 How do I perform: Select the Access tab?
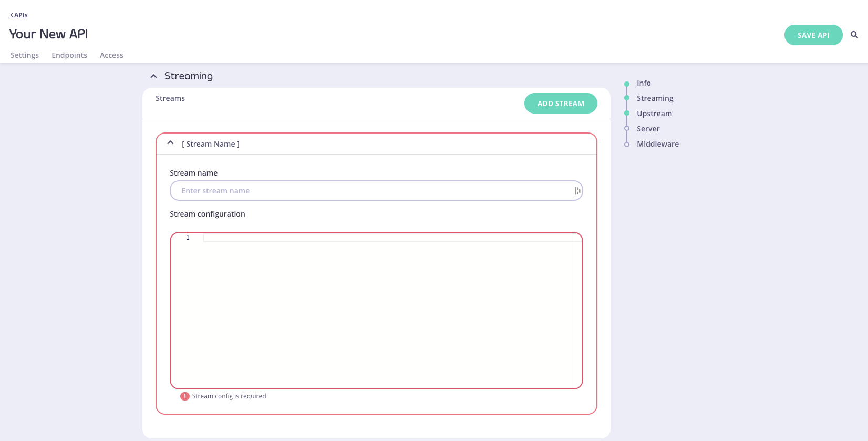(111, 55)
